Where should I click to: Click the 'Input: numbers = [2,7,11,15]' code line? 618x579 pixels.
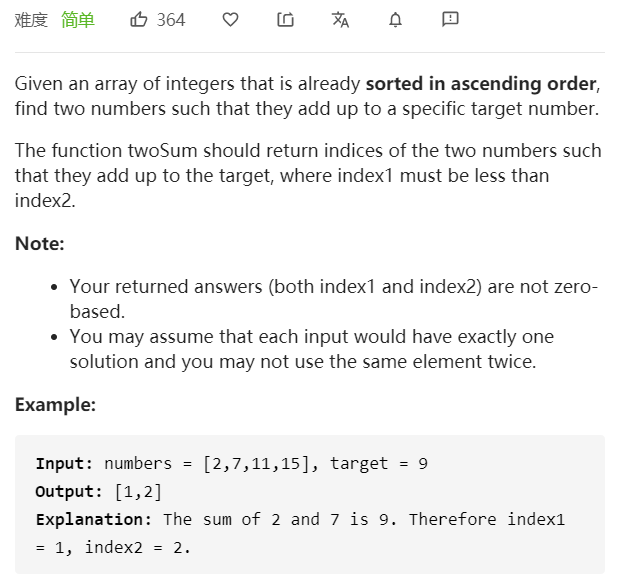point(177,464)
